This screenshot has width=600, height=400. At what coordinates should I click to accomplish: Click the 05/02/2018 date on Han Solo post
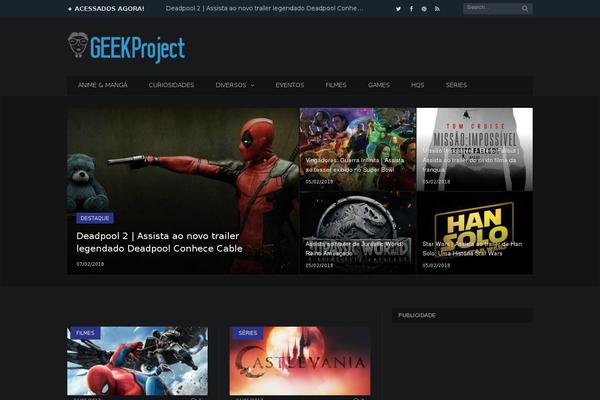[436, 265]
